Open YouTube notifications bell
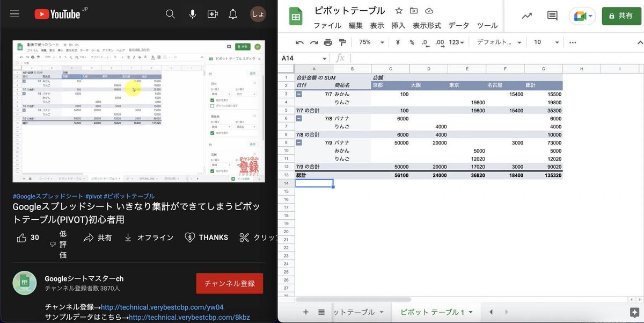The image size is (644, 323). (233, 15)
